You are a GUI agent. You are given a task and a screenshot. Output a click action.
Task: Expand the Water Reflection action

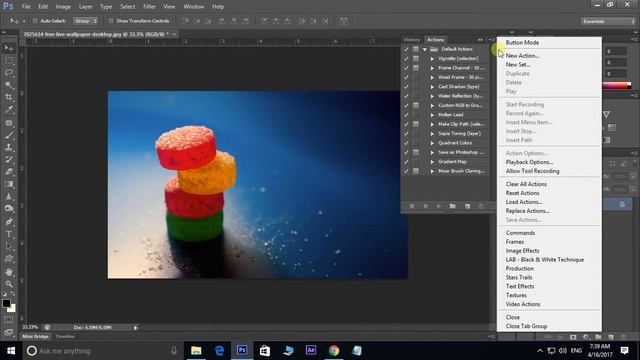432,96
